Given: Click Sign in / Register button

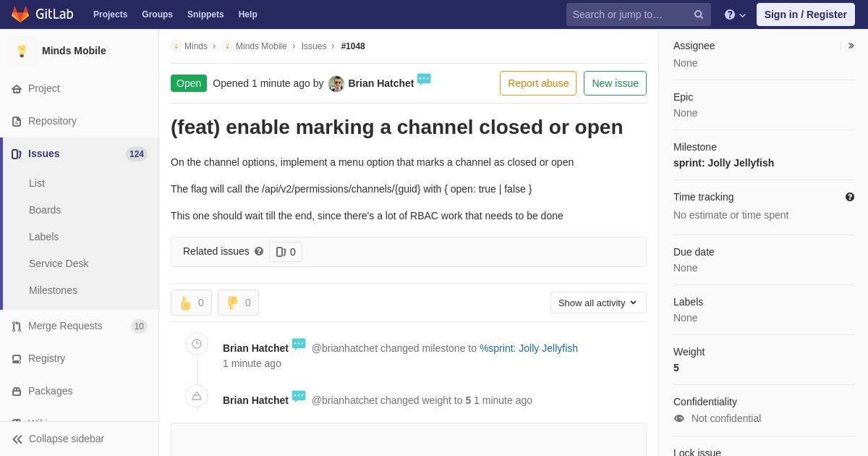Looking at the screenshot, I should tap(806, 14).
